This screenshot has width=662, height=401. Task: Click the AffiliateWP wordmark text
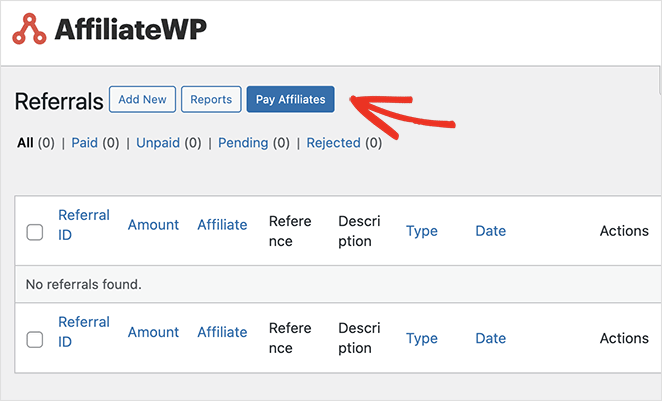tap(130, 28)
